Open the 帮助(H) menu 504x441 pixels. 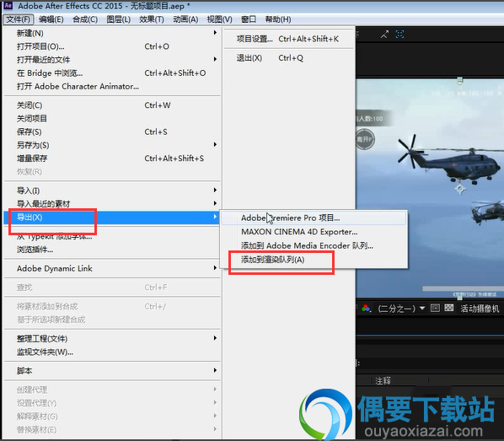278,19
